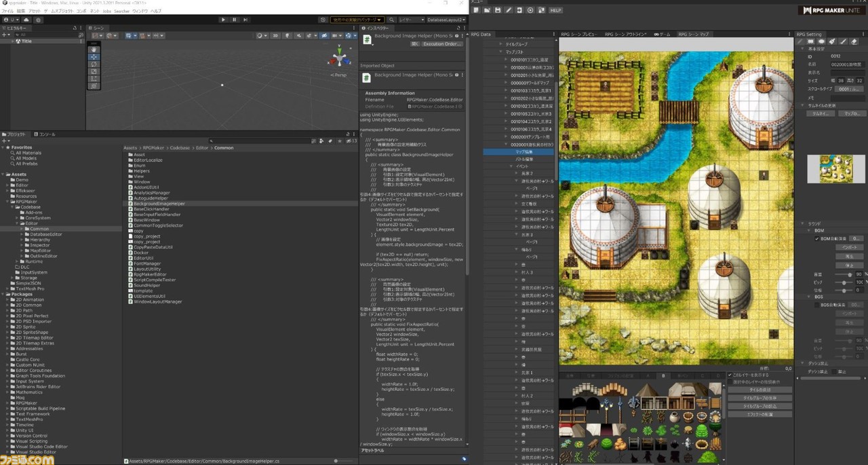Open Unity undo history icon
The height and width of the screenshot is (465, 868).
323,20
